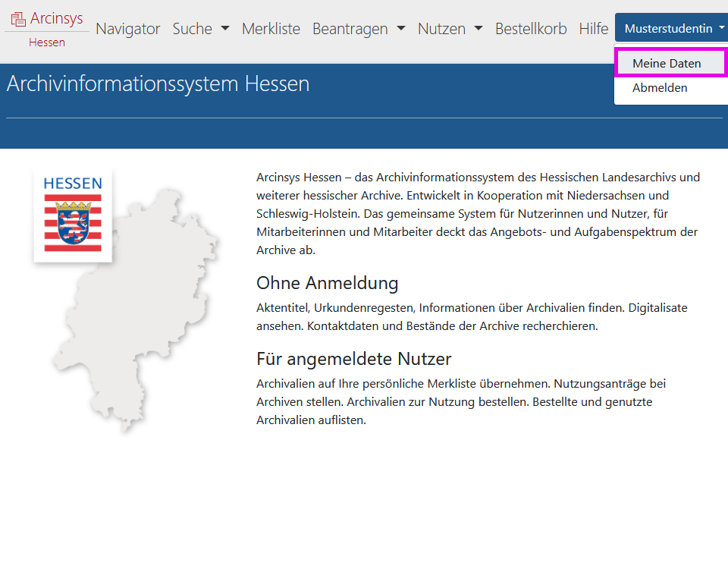This screenshot has height=569, width=728.
Task: Expand the Nutzen dropdown menu
Action: click(450, 29)
